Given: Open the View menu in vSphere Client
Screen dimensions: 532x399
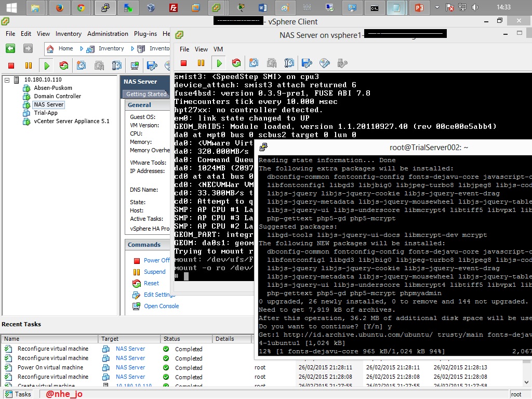Looking at the screenshot, I should tap(44, 34).
